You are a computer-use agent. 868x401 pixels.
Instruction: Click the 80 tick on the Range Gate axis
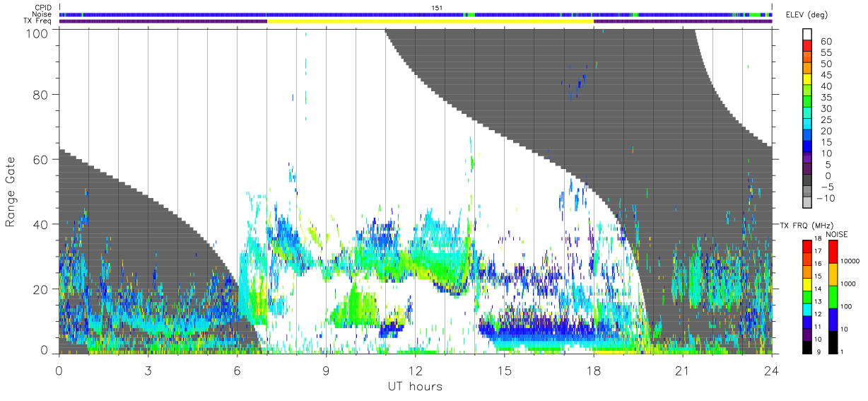42,95
